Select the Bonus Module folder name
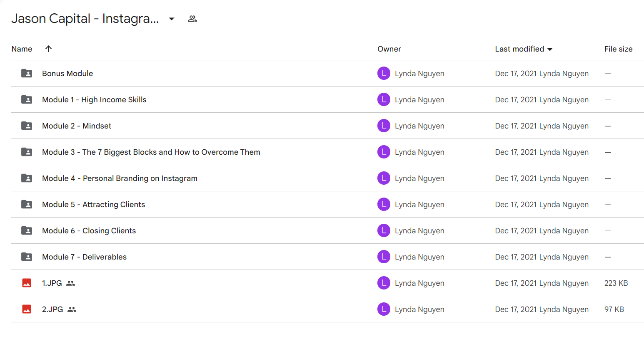This screenshot has height=339, width=644. (x=67, y=73)
